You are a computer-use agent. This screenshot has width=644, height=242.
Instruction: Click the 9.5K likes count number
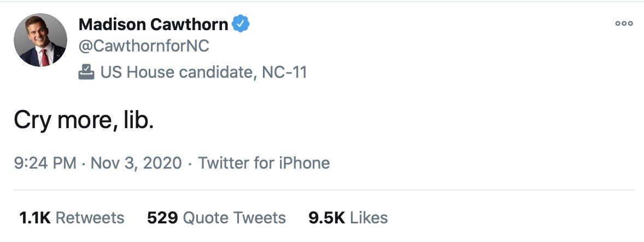point(326,218)
